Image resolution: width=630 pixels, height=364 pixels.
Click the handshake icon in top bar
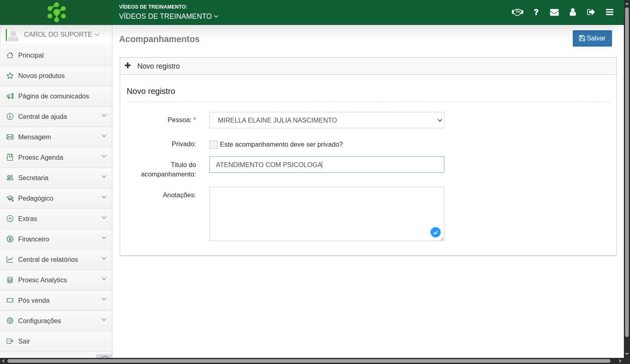click(x=517, y=12)
